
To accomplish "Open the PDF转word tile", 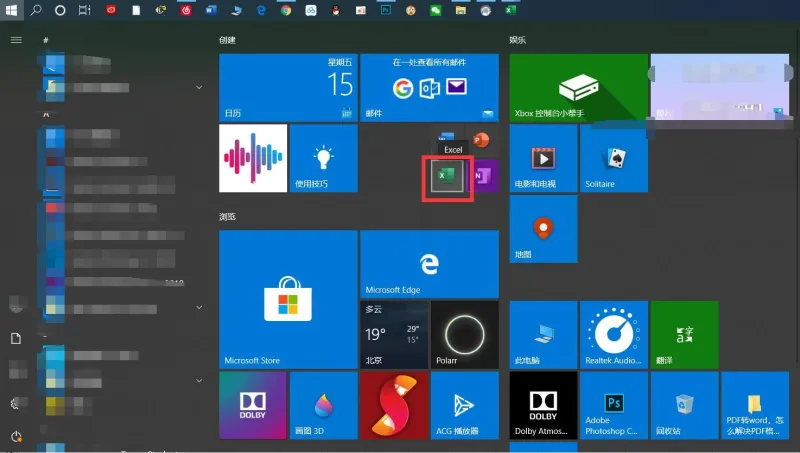I will point(755,405).
